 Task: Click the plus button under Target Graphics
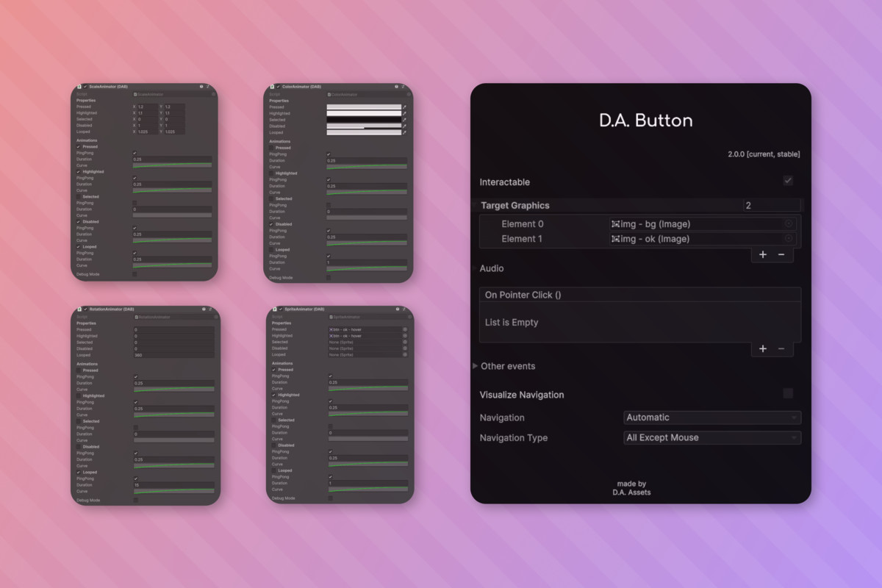763,254
